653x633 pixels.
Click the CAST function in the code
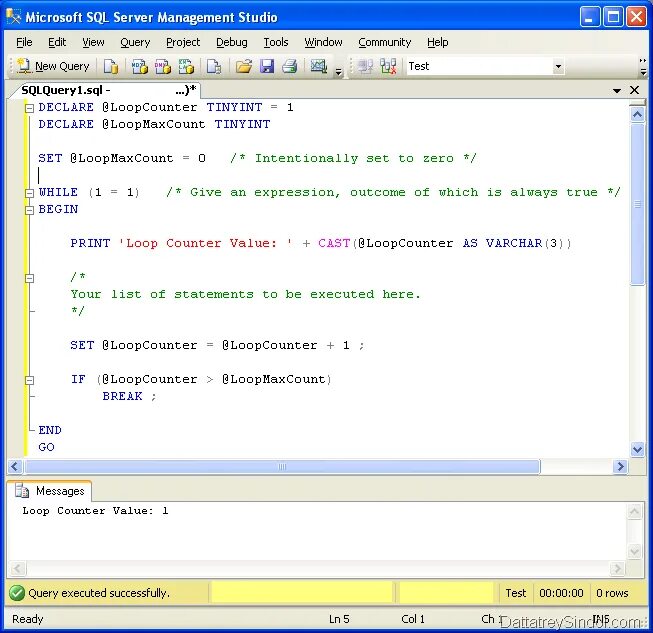(x=334, y=243)
